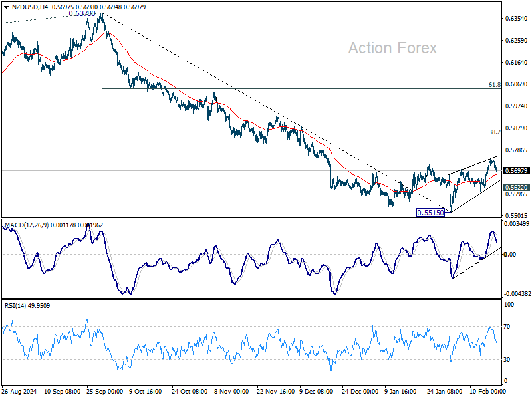Select the MACD(12,26,9) indicator label

pos(27,225)
